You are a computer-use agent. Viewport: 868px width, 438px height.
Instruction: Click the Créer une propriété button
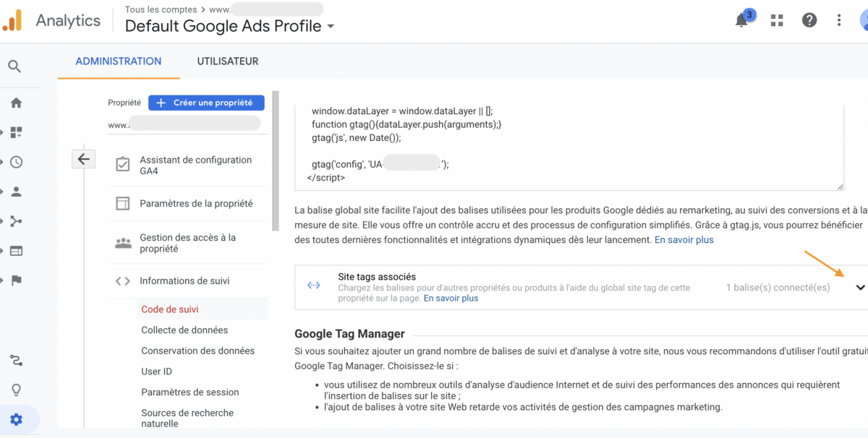coord(205,102)
